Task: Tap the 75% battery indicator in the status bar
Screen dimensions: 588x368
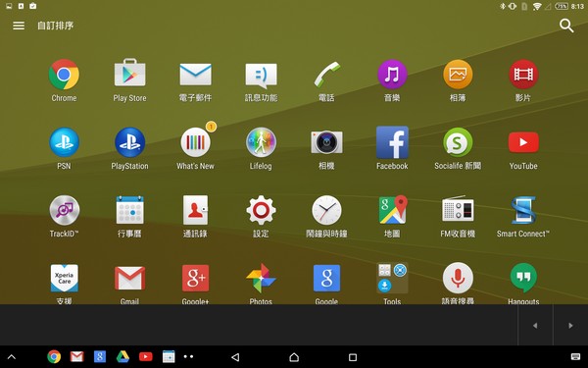Action: click(x=561, y=7)
